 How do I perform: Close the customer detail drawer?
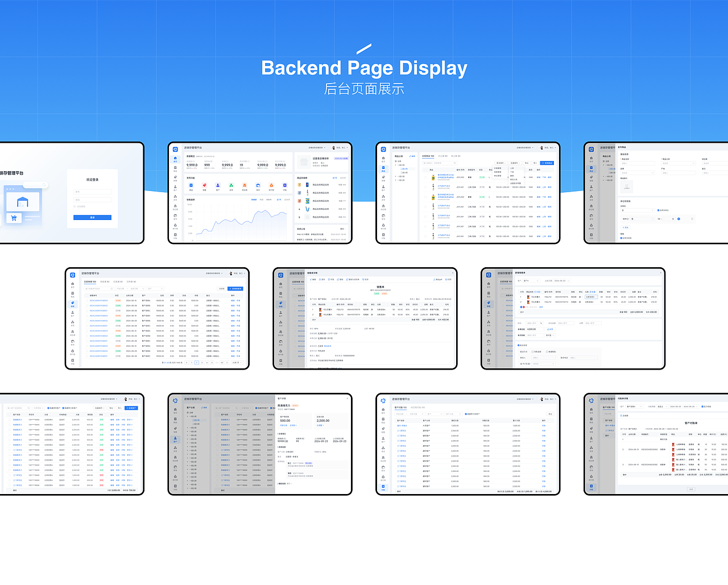(x=348, y=399)
